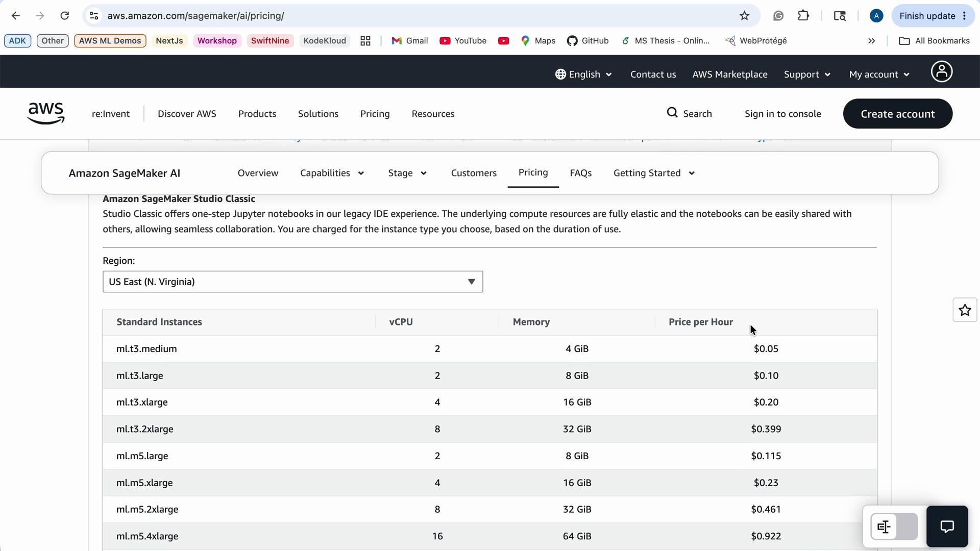
Task: Click the Finish update button
Action: (932, 16)
